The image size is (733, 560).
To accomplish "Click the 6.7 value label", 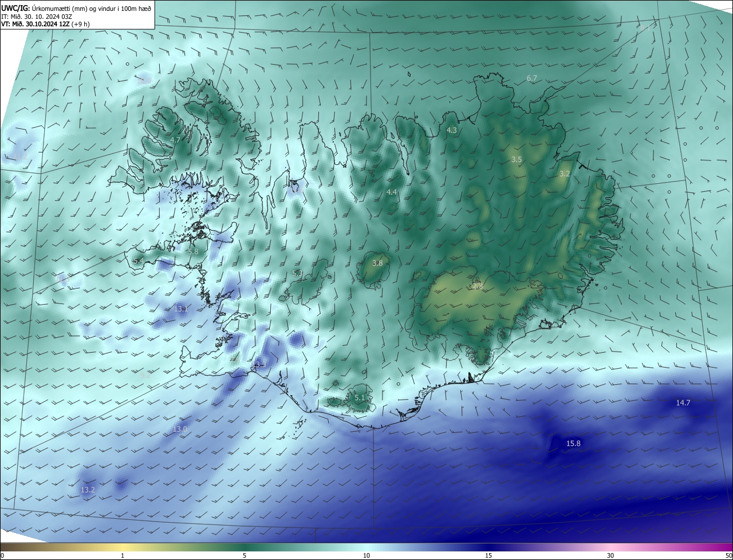I will pos(532,78).
